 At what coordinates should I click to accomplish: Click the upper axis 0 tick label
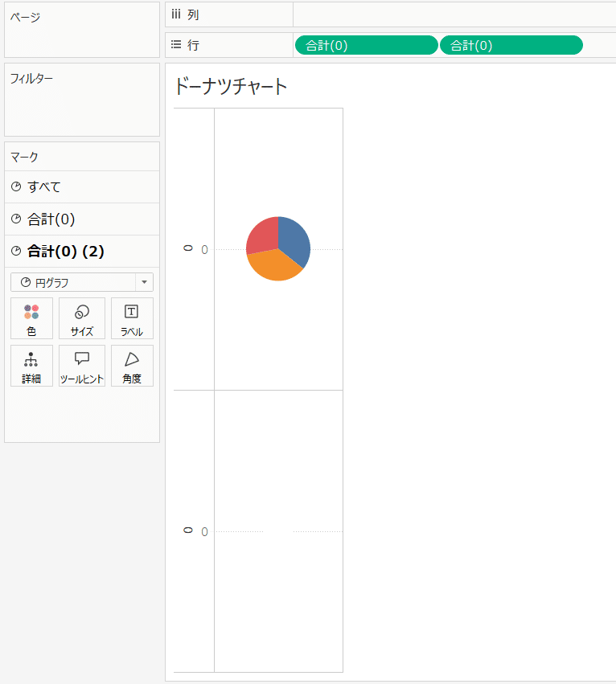204,250
